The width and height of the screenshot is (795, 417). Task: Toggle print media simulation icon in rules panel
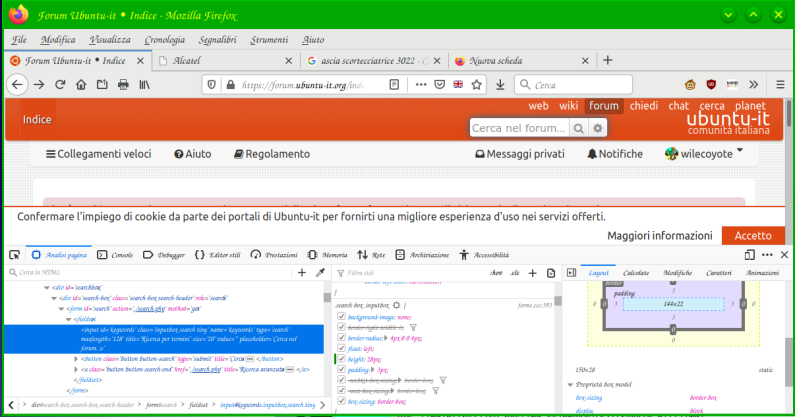pos(551,273)
